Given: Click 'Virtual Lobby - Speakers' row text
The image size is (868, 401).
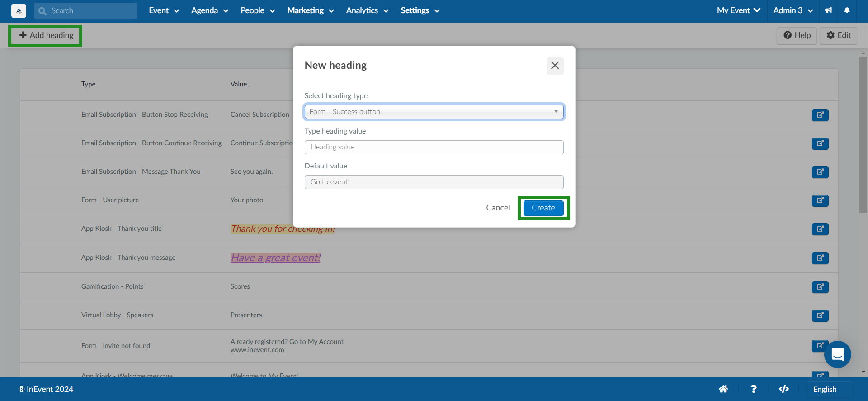Looking at the screenshot, I should (117, 315).
